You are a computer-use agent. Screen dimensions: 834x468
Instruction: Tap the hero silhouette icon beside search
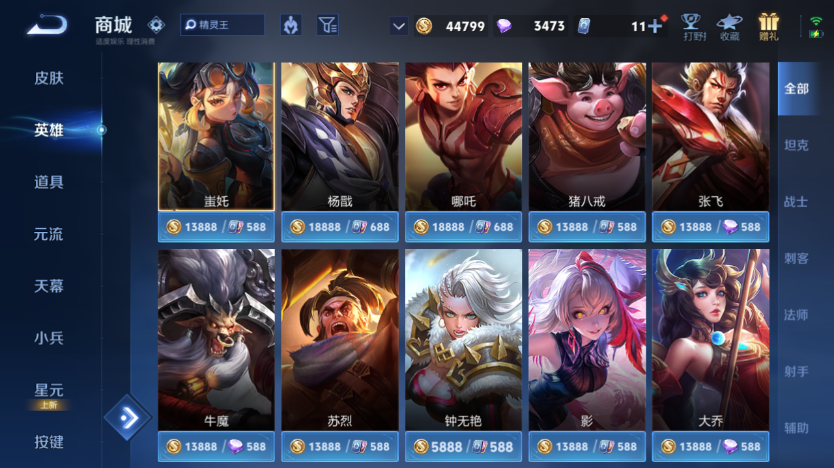point(290,25)
